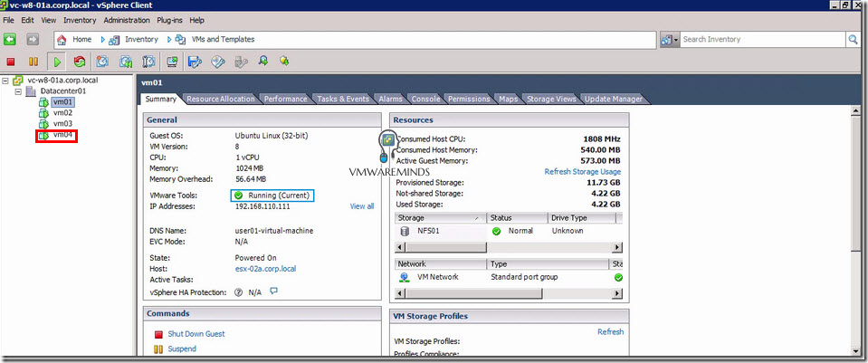Image resolution: width=868 pixels, height=363 pixels.
Task: Switch to the Performance tab
Action: 285,99
